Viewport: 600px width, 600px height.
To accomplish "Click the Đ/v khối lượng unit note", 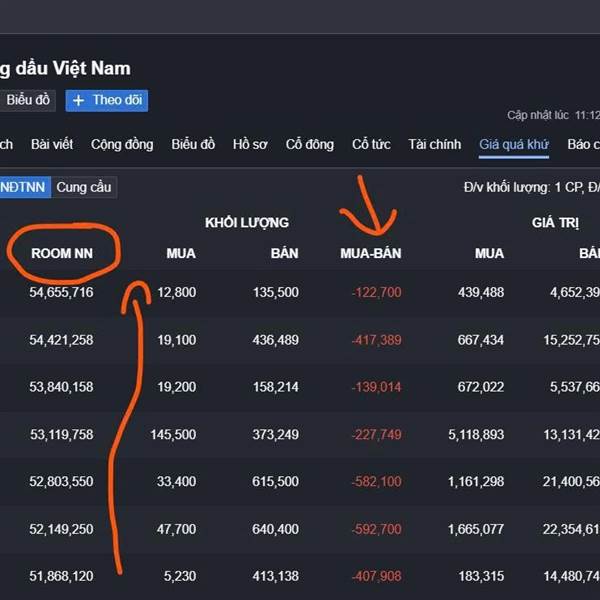I will (x=532, y=188).
